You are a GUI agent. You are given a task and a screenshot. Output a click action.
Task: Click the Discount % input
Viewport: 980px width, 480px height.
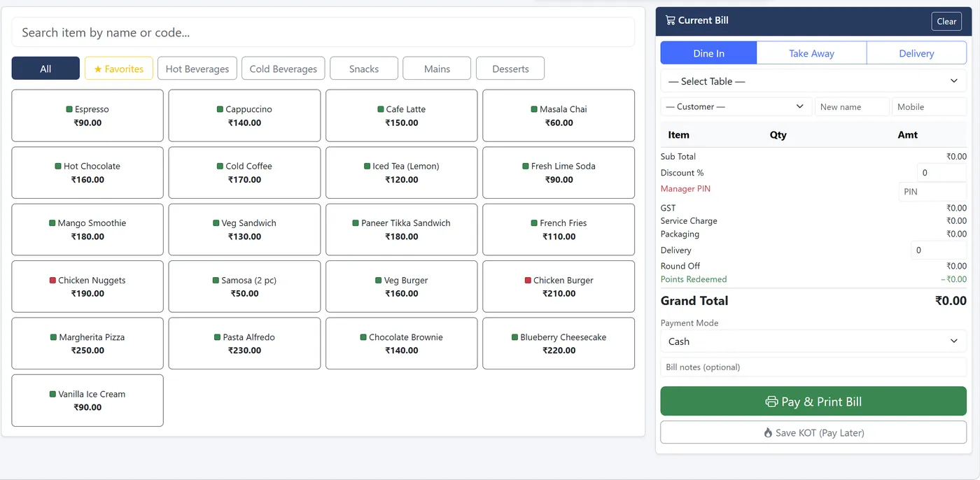tap(941, 172)
